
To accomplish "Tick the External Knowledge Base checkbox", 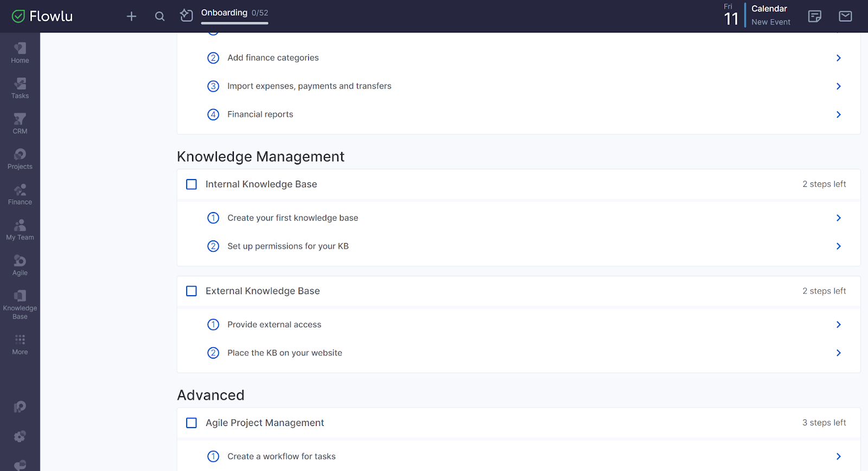I will [192, 291].
